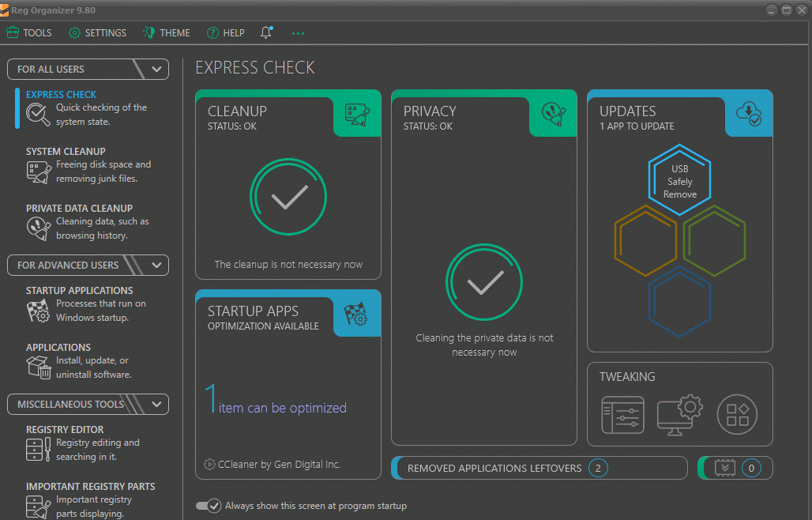The height and width of the screenshot is (520, 812).
Task: Open the Help menu
Action: 225,32
